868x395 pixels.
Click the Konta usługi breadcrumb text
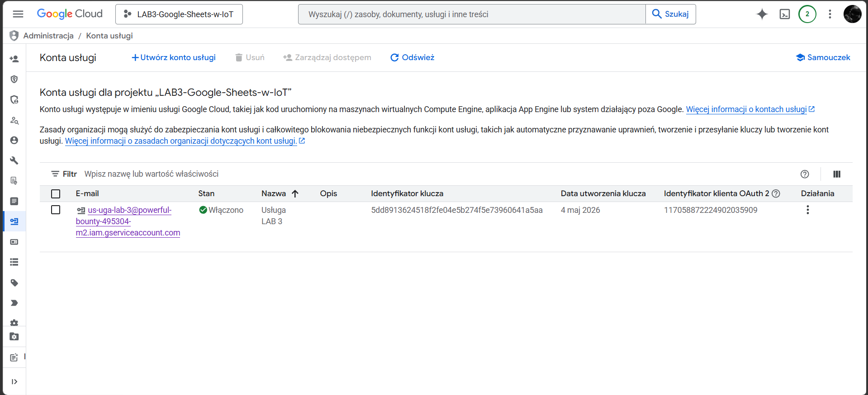pyautogui.click(x=109, y=36)
